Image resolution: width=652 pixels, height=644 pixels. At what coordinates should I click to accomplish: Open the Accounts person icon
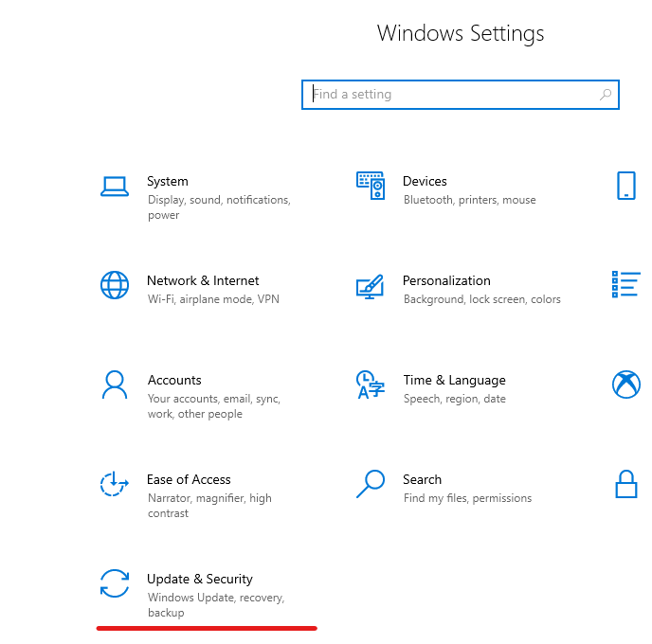point(115,385)
